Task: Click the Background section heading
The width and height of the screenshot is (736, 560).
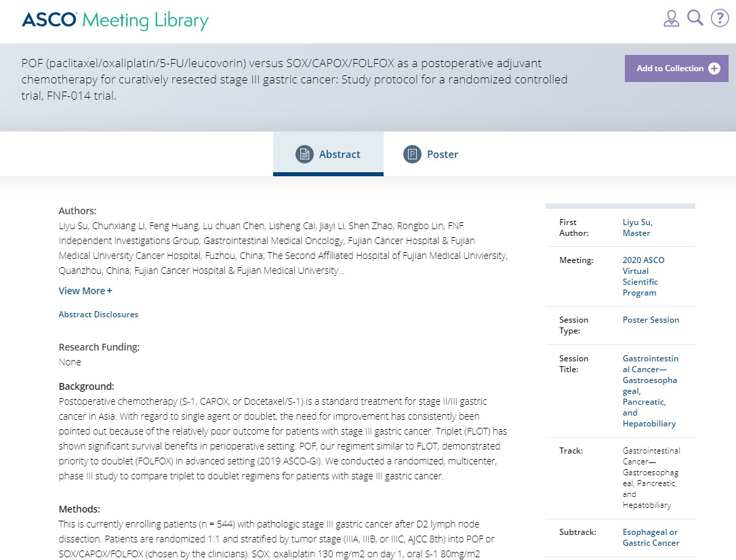Action: [86, 386]
